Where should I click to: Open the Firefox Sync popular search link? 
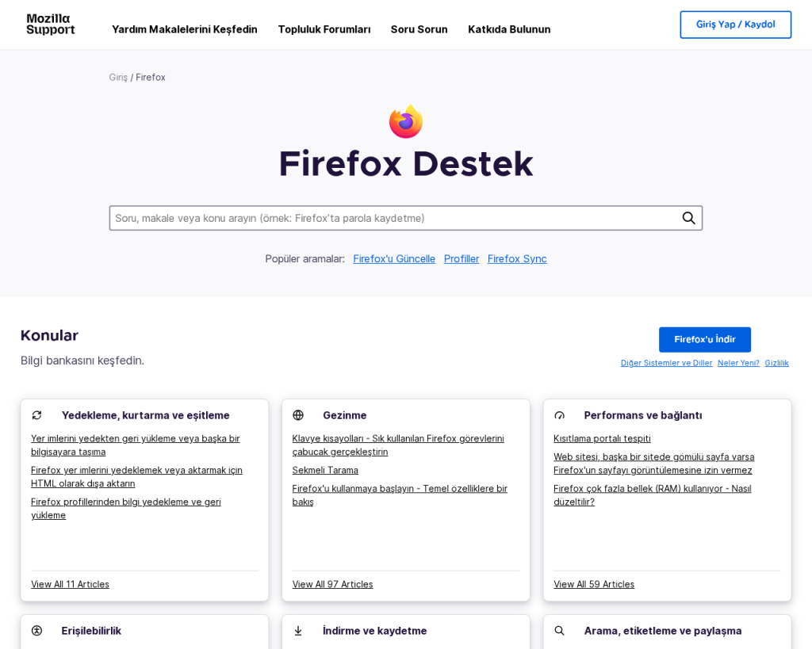point(517,259)
